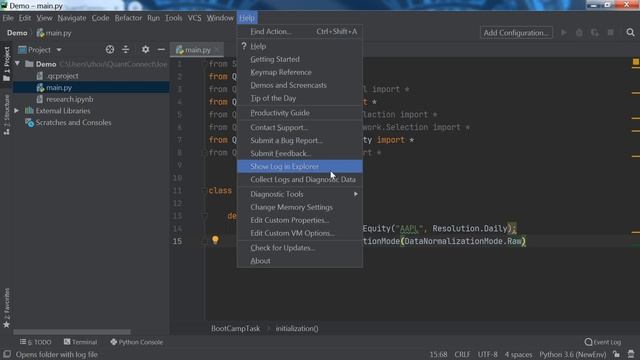Open the Refactor menu

coord(128,18)
